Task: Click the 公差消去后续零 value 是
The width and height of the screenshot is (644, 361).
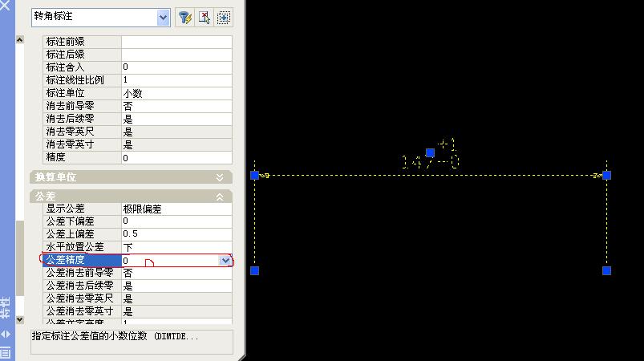Action: [176, 286]
